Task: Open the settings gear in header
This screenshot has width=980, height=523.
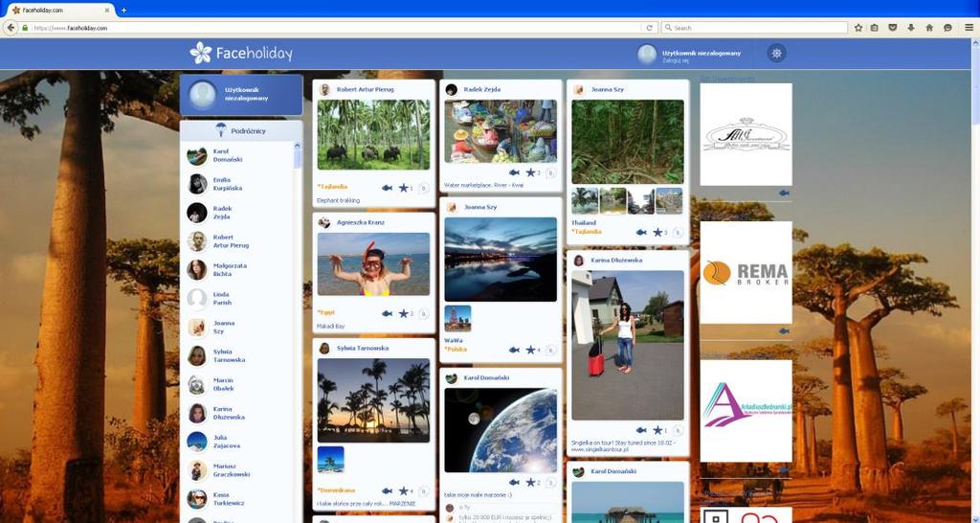Action: point(776,54)
